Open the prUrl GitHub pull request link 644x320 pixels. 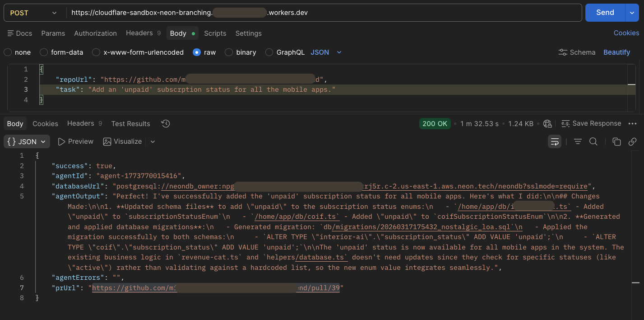[216, 288]
